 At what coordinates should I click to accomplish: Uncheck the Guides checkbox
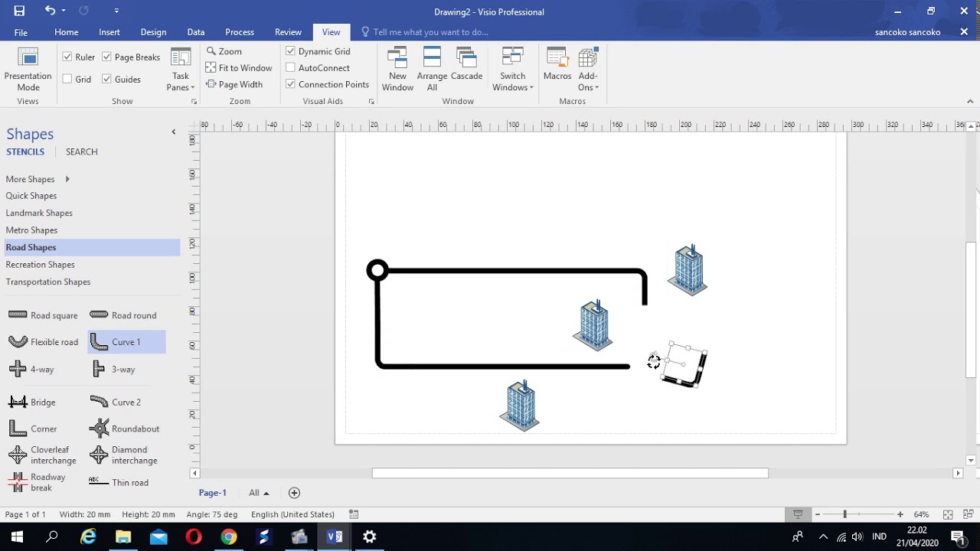click(x=106, y=79)
